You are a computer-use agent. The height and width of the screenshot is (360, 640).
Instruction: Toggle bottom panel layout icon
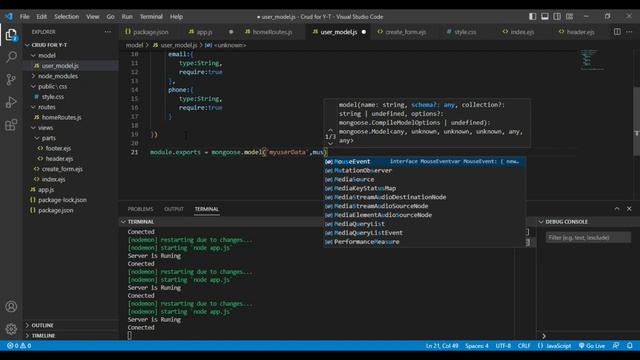click(544, 16)
